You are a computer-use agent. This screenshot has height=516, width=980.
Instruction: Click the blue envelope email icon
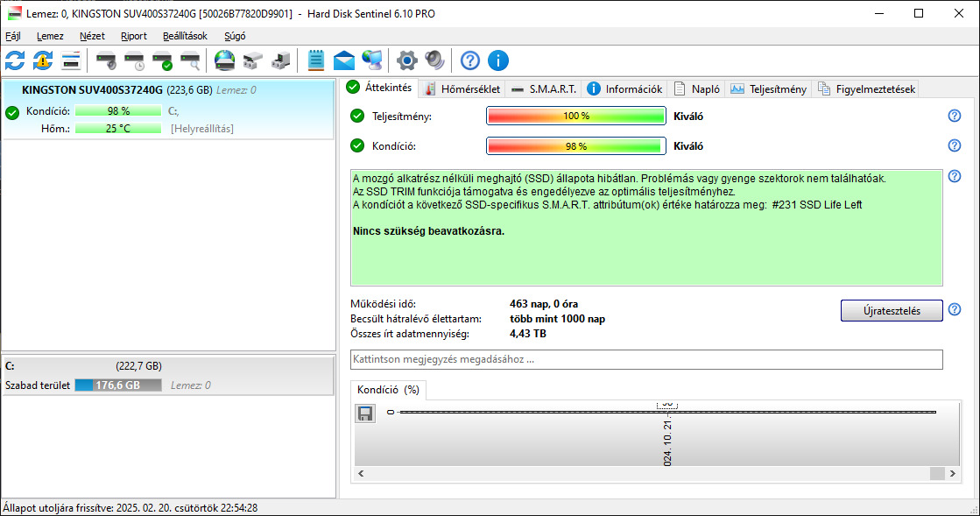tap(344, 60)
